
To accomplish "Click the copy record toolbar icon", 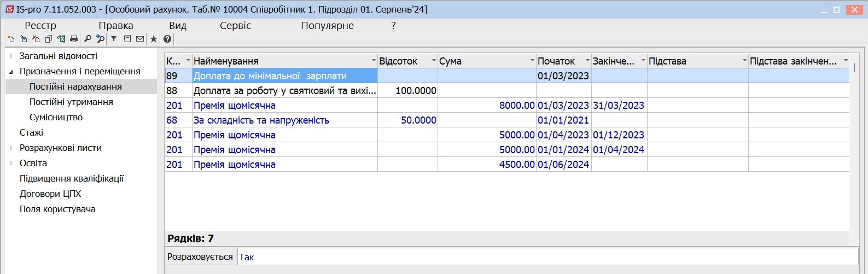I will 49,39.
